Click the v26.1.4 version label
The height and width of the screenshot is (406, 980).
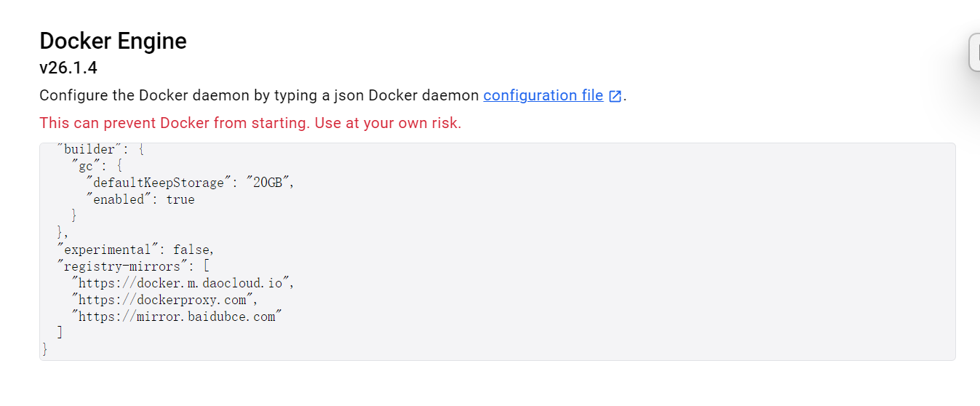coord(68,68)
